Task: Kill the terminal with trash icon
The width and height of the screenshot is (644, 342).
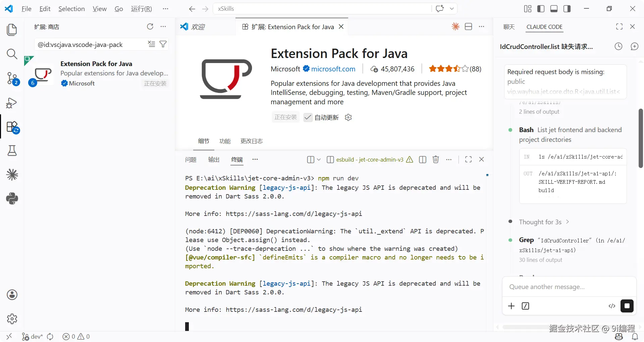Action: pos(436,160)
